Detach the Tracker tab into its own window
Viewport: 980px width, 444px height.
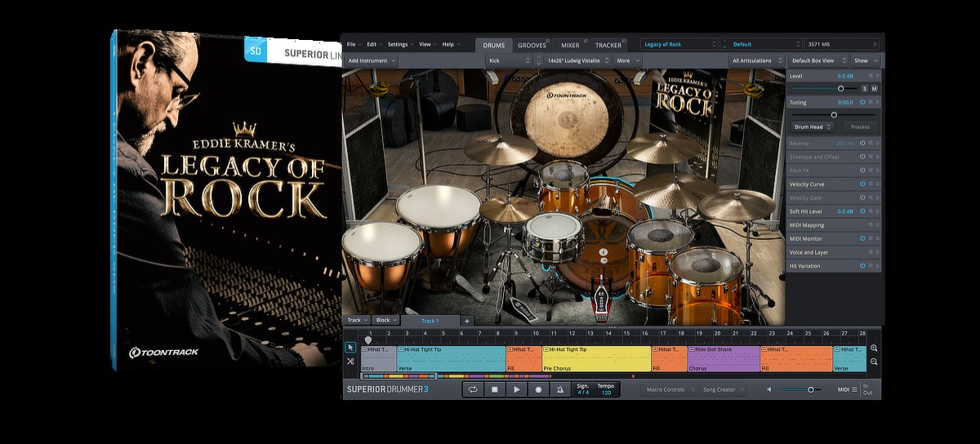tap(624, 41)
